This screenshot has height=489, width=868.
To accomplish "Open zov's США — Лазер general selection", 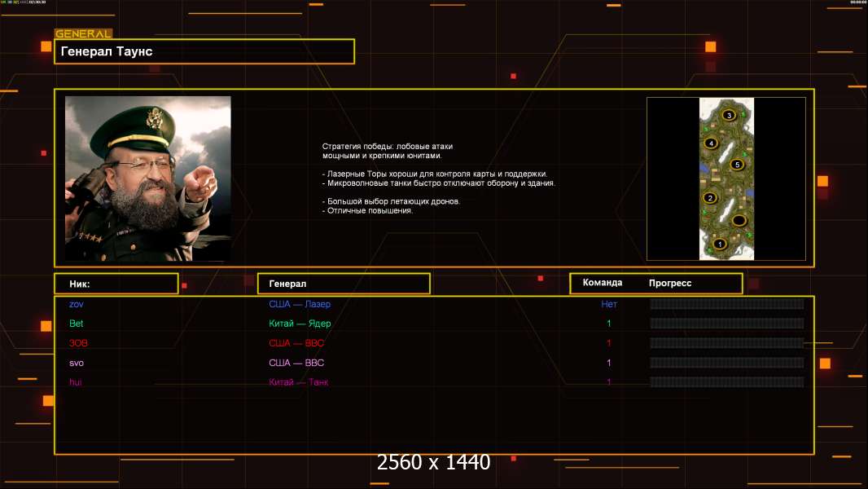I will click(x=300, y=304).
